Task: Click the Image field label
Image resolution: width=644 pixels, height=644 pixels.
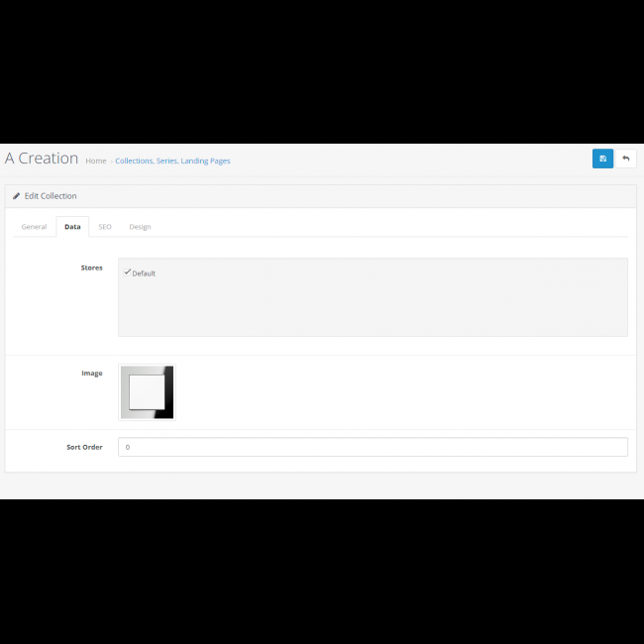Action: click(91, 374)
